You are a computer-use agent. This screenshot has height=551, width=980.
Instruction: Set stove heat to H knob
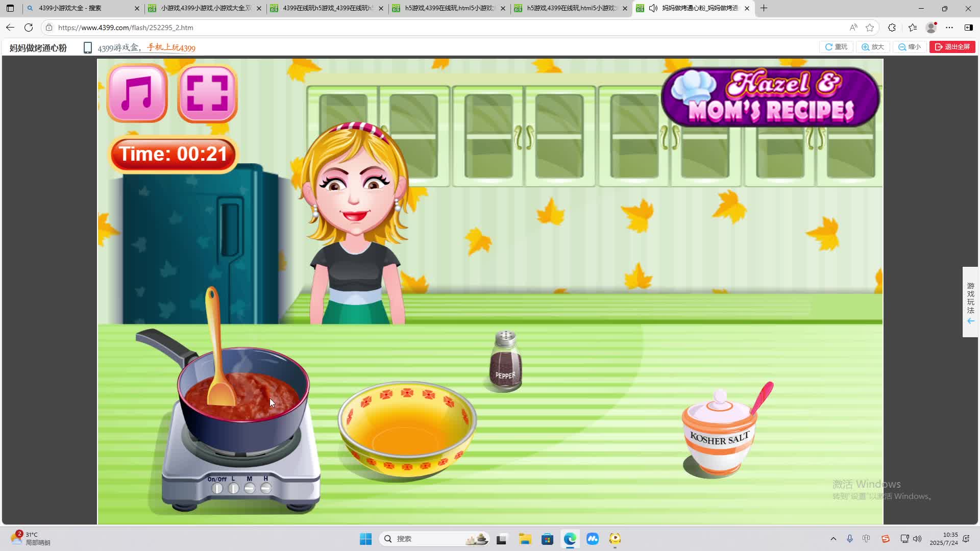click(265, 488)
